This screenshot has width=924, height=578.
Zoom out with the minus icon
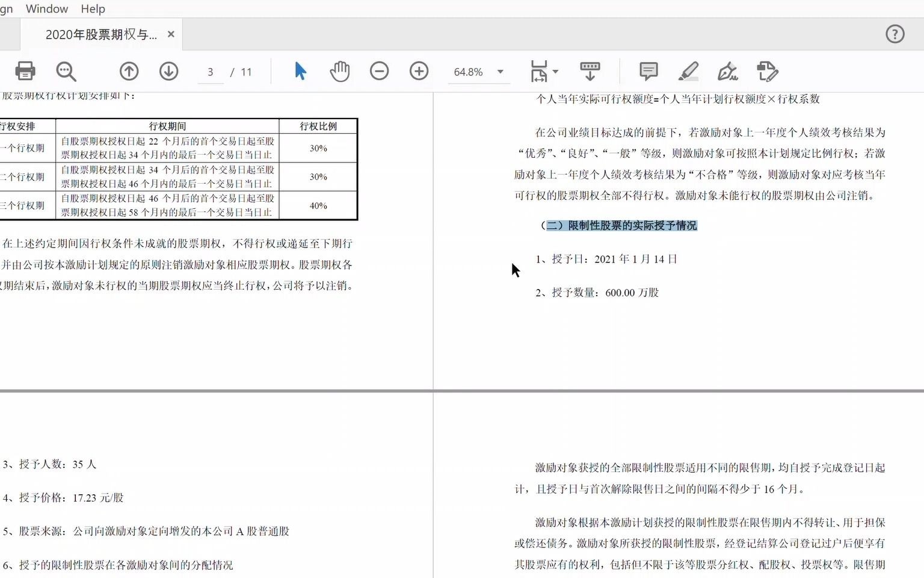(x=379, y=71)
